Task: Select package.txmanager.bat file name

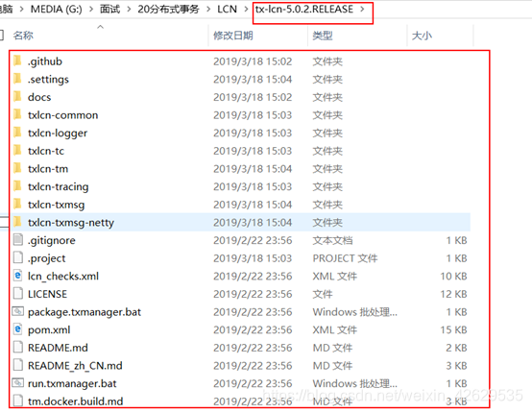Action: coord(85,312)
